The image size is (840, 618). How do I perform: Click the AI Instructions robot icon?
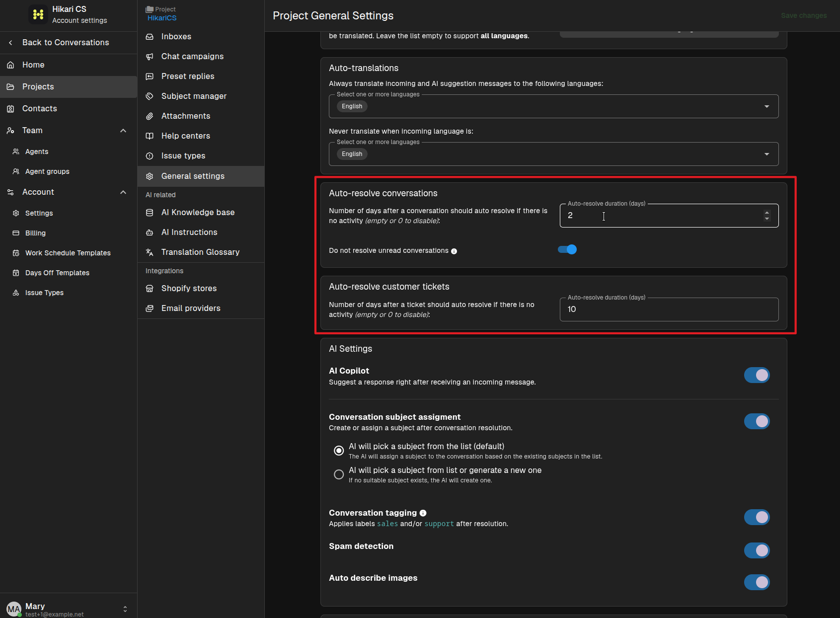[x=150, y=232]
